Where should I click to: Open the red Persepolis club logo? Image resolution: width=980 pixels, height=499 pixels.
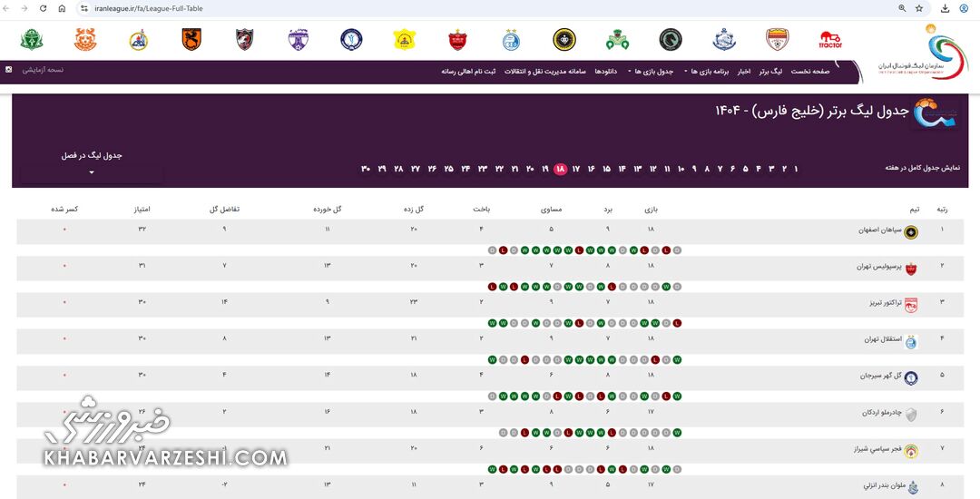tap(457, 40)
